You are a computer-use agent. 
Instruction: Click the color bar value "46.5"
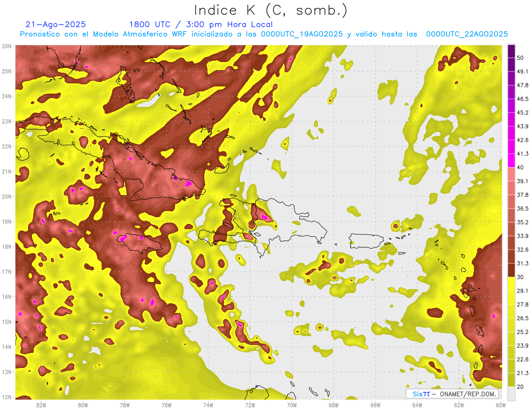click(523, 99)
